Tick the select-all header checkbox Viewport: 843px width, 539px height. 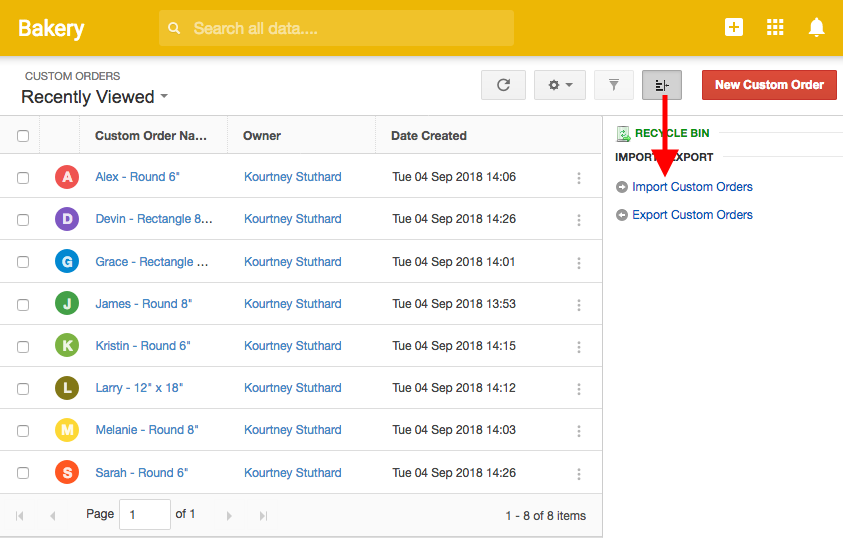23,136
